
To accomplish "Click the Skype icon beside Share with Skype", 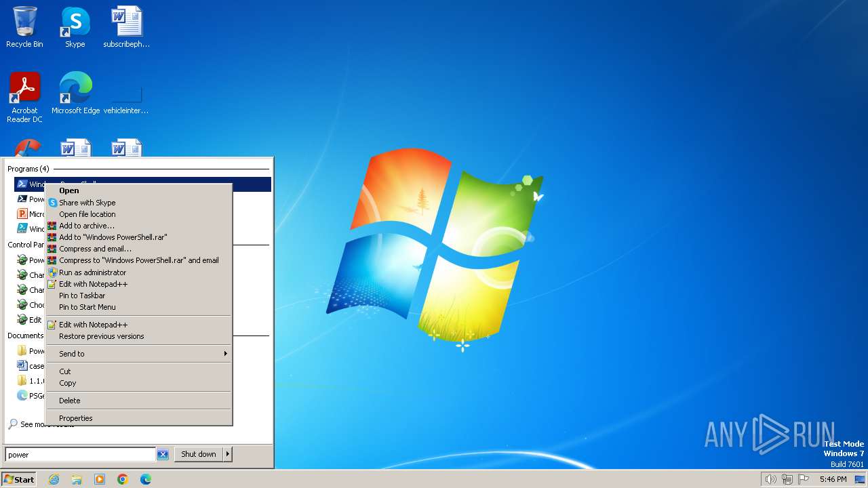I will tap(52, 203).
